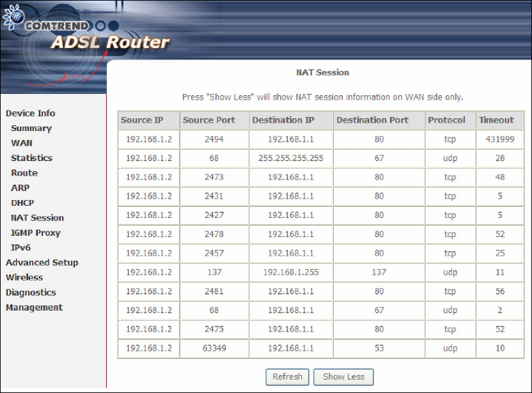Open the Device Info menu

pyautogui.click(x=31, y=113)
